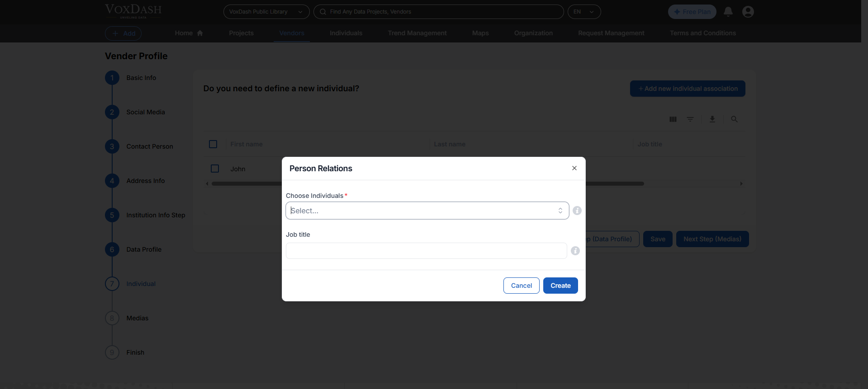Screen dimensions: 868x389
Task: Click the scrollbar left arrow
Action: 207,184
